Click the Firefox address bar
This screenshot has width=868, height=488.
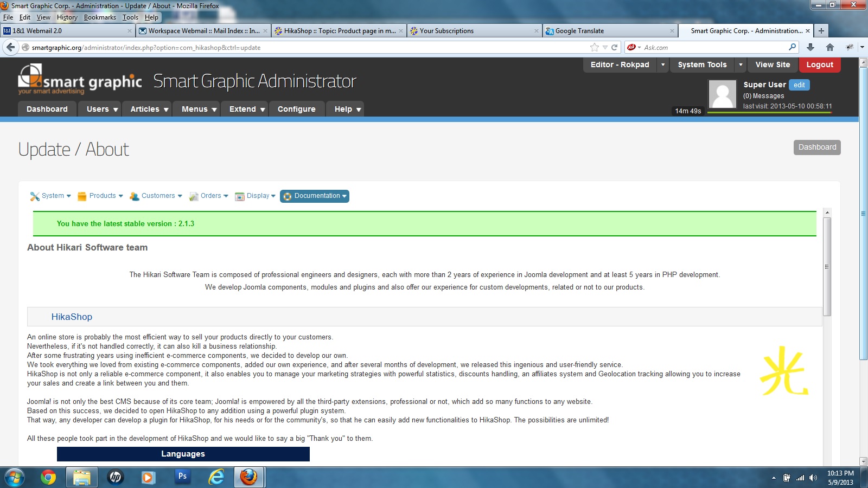(309, 47)
